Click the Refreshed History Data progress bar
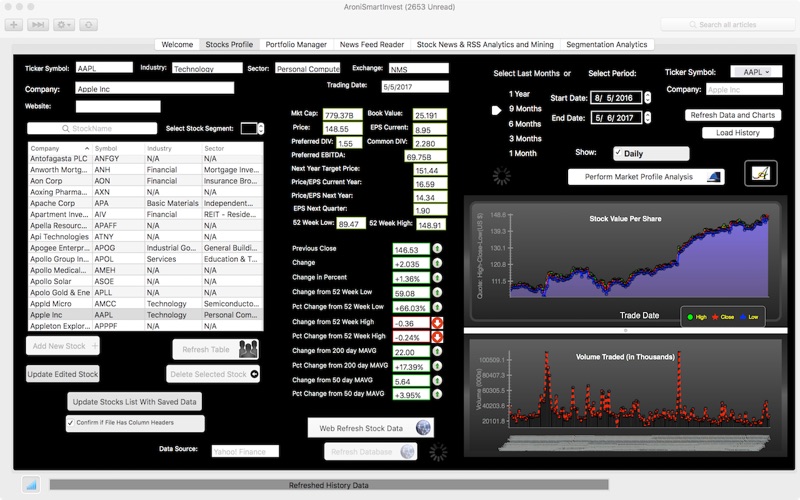800x500 pixels. tap(329, 485)
